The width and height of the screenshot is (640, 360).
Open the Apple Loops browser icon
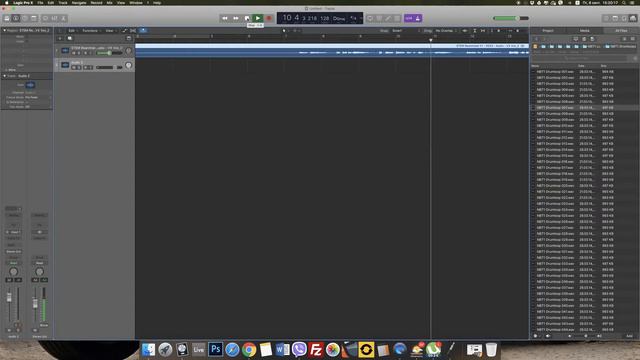point(624,18)
